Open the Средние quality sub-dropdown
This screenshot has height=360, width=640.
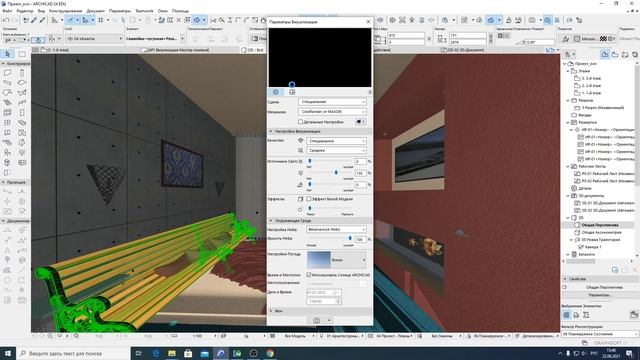click(336, 150)
